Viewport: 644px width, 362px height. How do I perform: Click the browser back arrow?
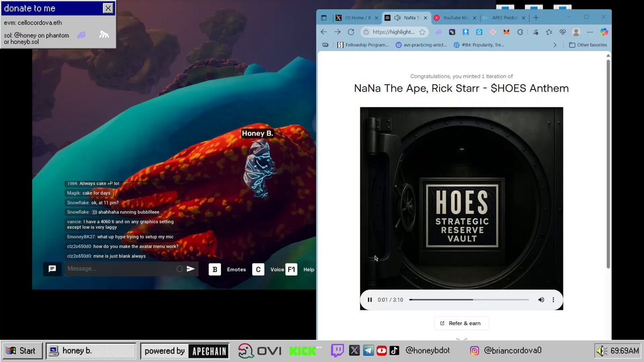324,32
